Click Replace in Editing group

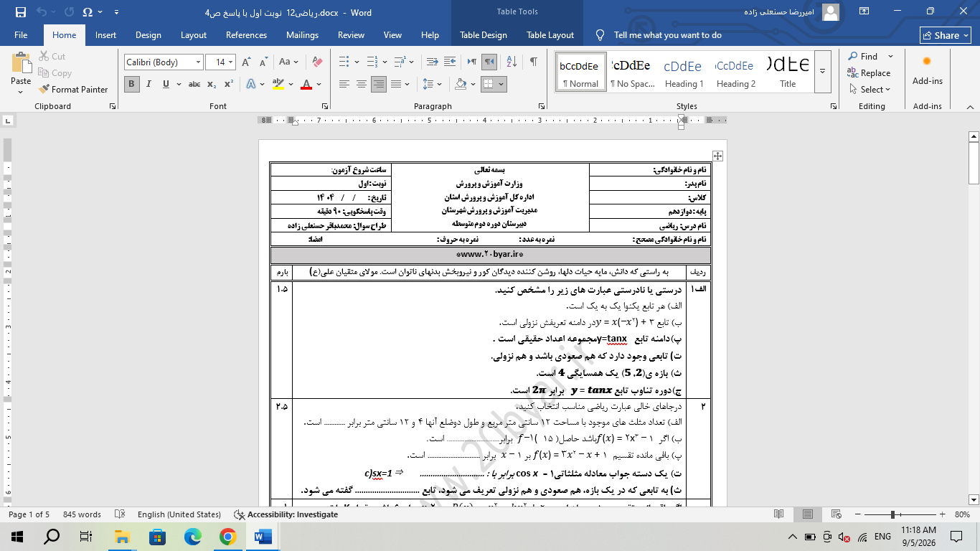coord(869,73)
